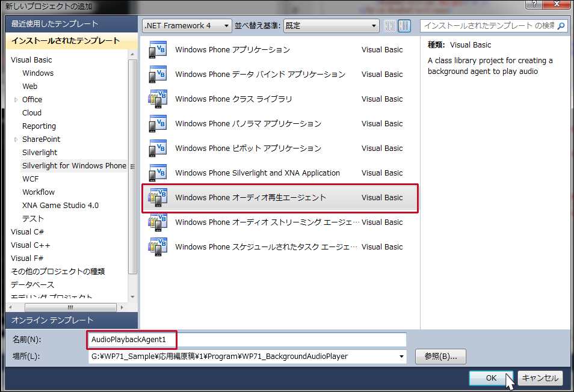Select Windows Phone ピボット アプリケーション row text

pyautogui.click(x=248, y=149)
